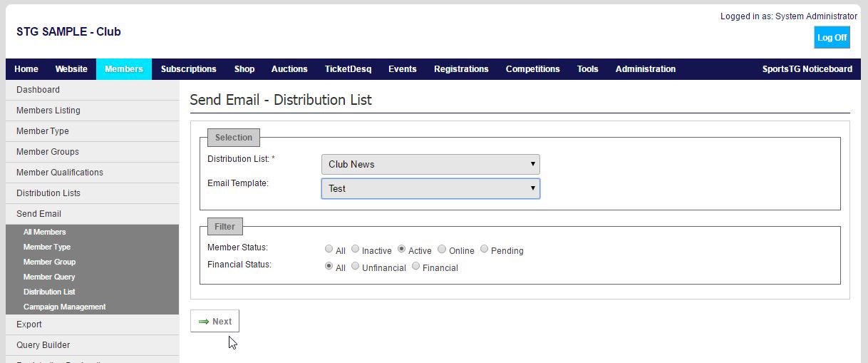Image resolution: width=868 pixels, height=363 pixels.
Task: Open Dashboard in the sidebar
Action: [92, 90]
